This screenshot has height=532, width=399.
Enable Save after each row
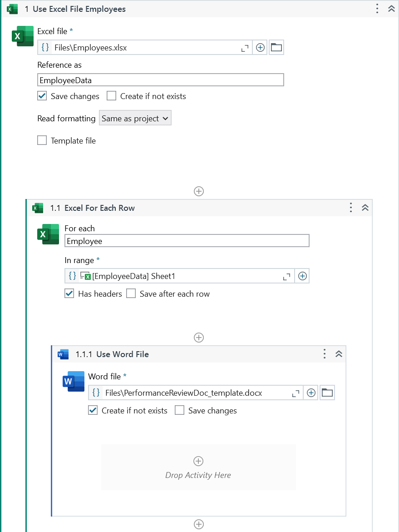point(131,293)
